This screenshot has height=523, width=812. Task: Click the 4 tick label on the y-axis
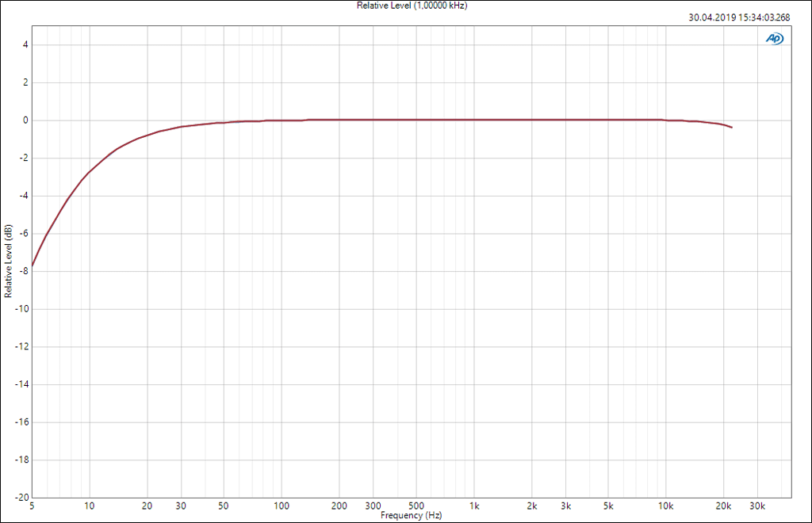click(25, 45)
